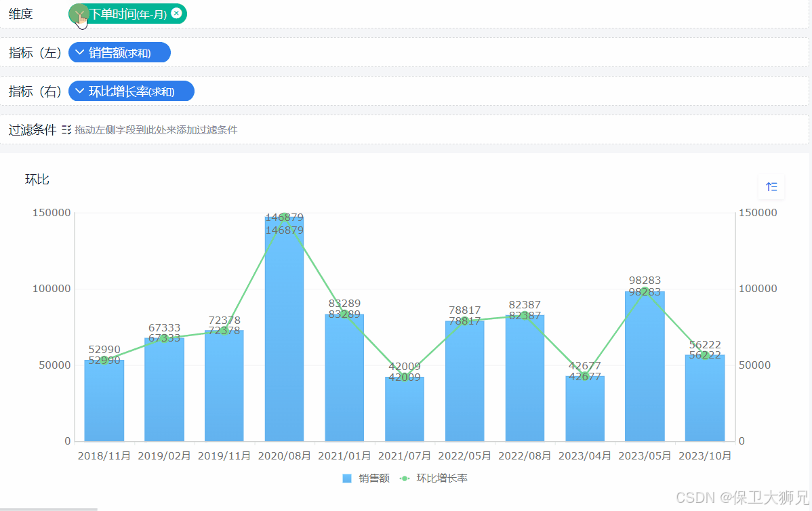Image resolution: width=812 pixels, height=511 pixels.
Task: Click the green line point at 2020/08月
Action: click(x=284, y=218)
